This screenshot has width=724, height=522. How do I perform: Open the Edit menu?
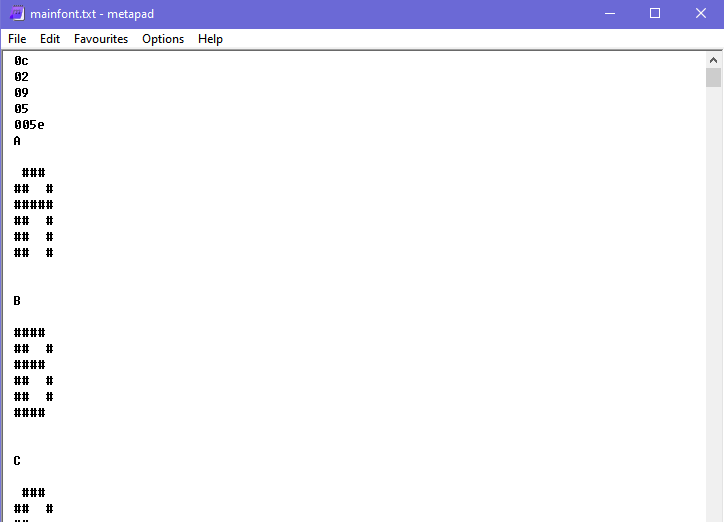[x=50, y=39]
